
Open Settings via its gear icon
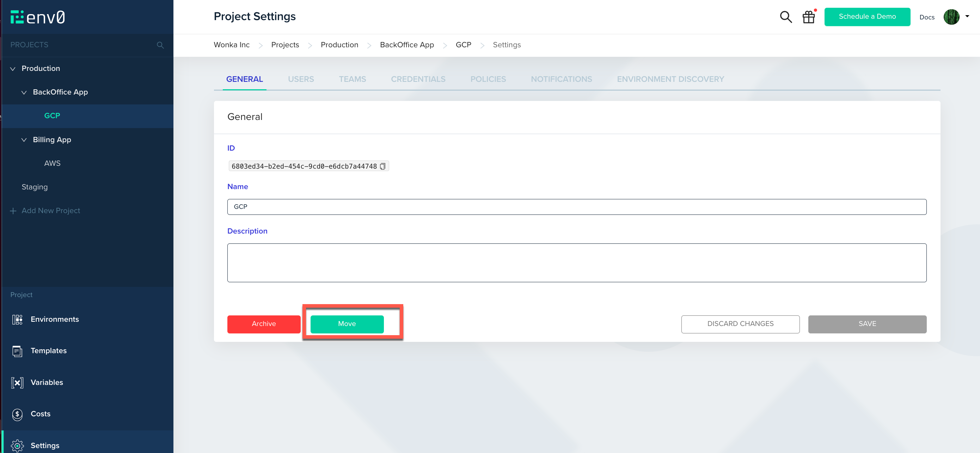pyautogui.click(x=17, y=445)
